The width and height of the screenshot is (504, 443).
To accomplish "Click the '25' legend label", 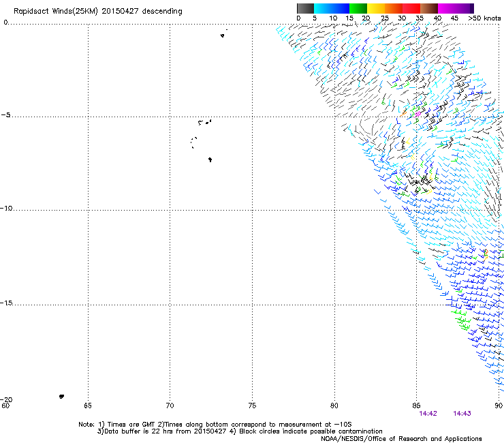I will pyautogui.click(x=385, y=18).
